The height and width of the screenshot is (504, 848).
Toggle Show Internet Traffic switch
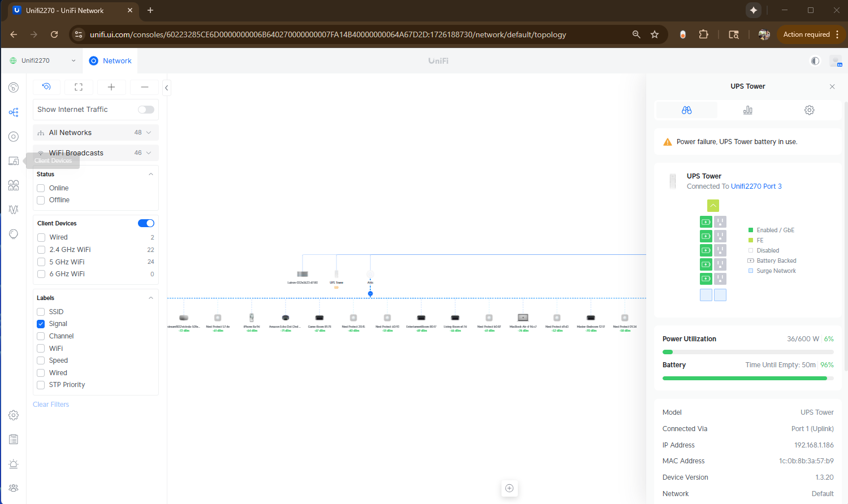tap(146, 110)
